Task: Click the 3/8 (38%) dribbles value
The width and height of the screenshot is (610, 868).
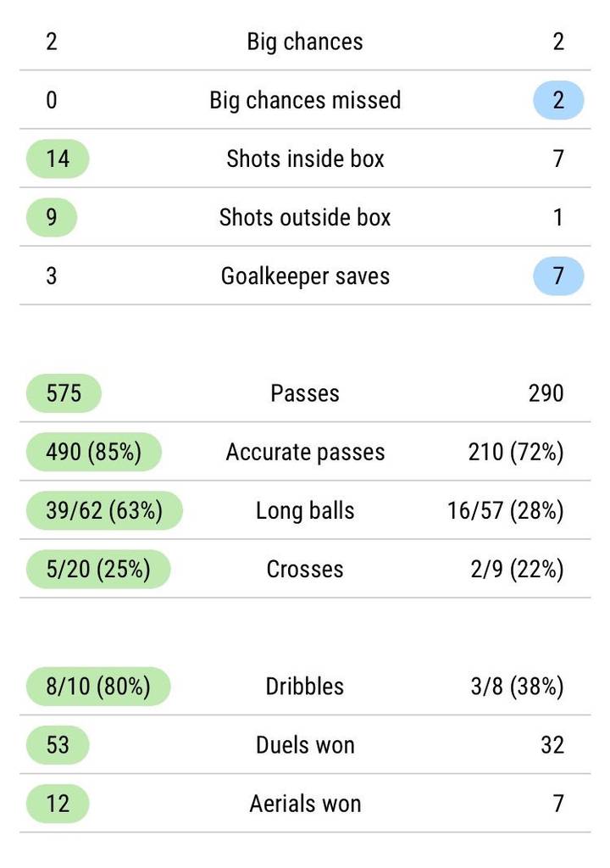Action: pyautogui.click(x=517, y=687)
